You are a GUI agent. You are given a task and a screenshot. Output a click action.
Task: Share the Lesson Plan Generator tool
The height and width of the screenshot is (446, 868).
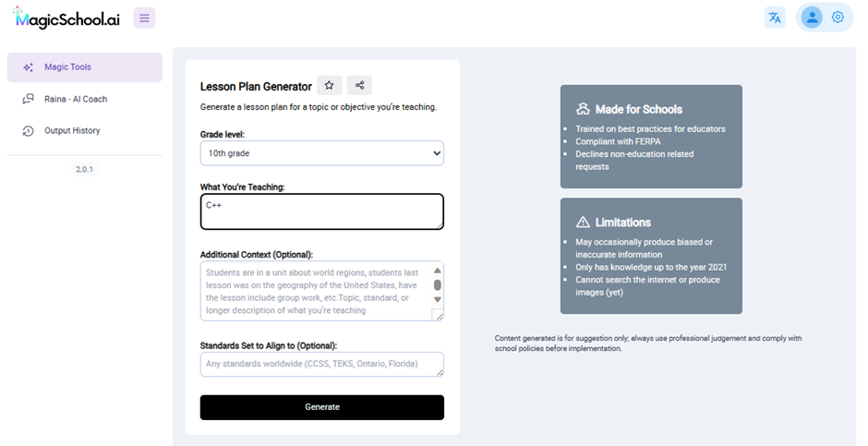pos(360,85)
